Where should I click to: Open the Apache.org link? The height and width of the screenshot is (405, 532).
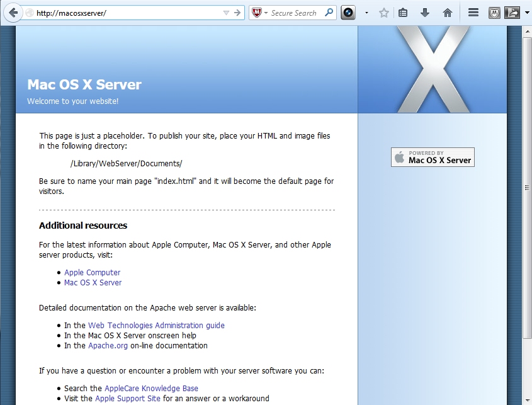(108, 346)
